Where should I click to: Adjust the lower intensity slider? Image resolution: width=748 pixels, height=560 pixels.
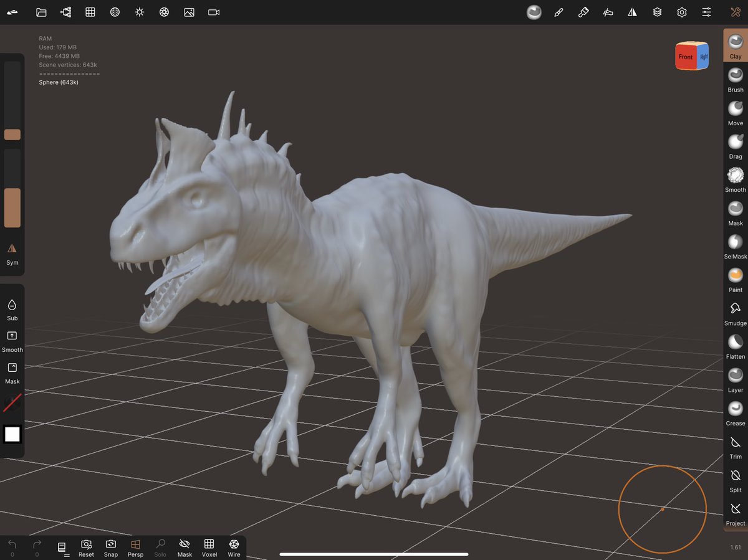12,188
